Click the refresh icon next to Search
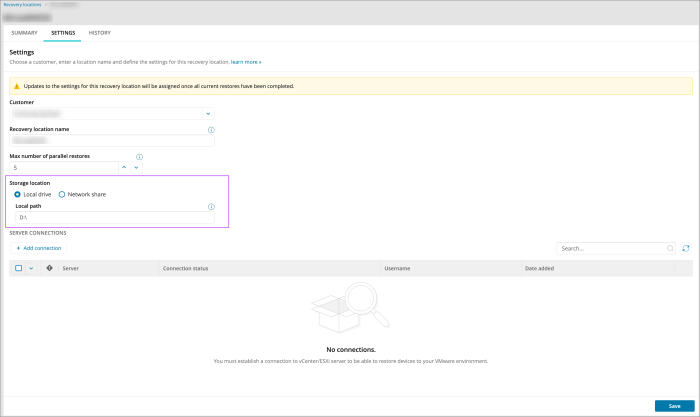The width and height of the screenshot is (700, 417). click(686, 248)
